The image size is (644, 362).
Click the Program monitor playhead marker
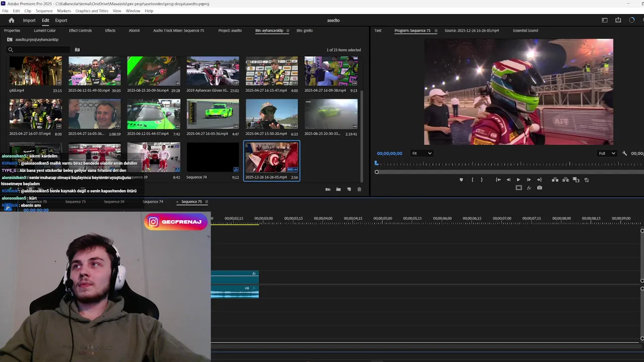pos(376,163)
